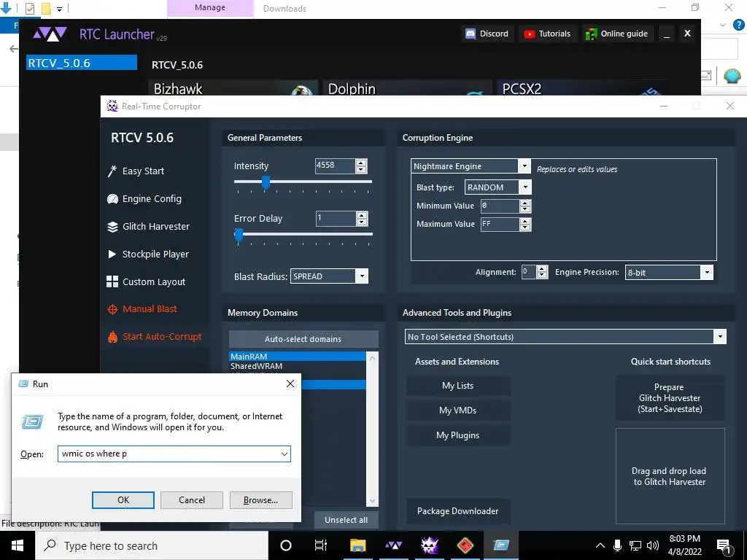Click the Run dialog Open text field
This screenshot has height=560, width=747.
tap(169, 454)
